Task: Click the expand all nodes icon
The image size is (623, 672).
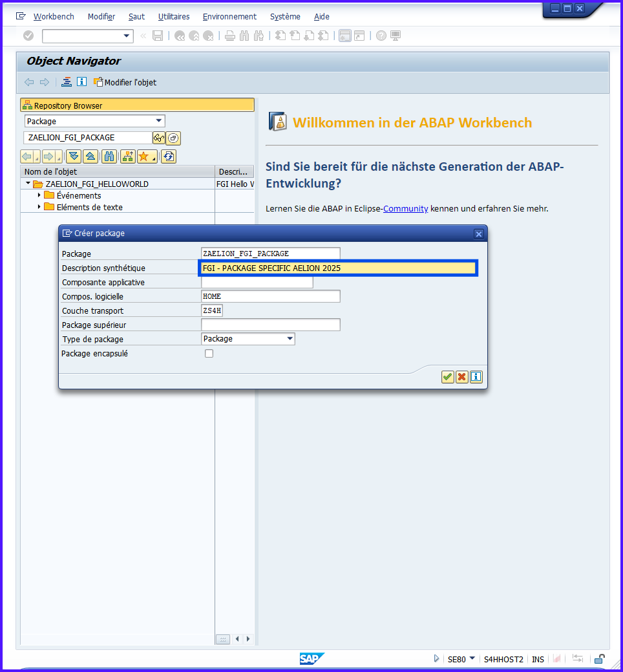Action: 74,157
